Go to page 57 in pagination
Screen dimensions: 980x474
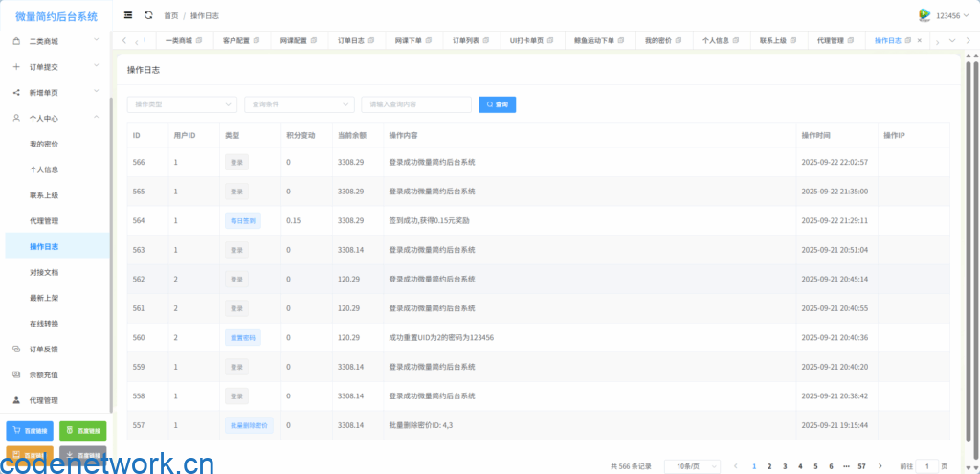861,465
